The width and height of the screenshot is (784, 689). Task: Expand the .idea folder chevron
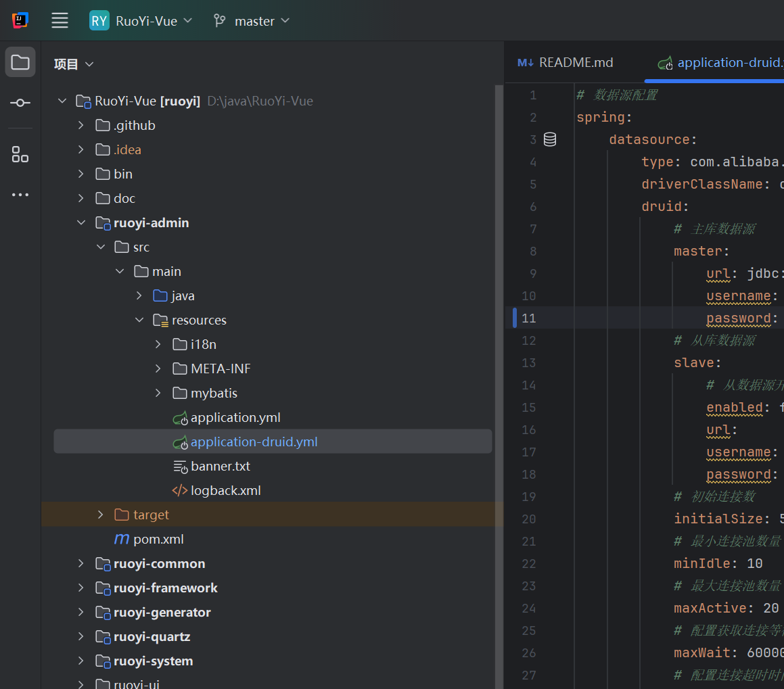pos(81,149)
